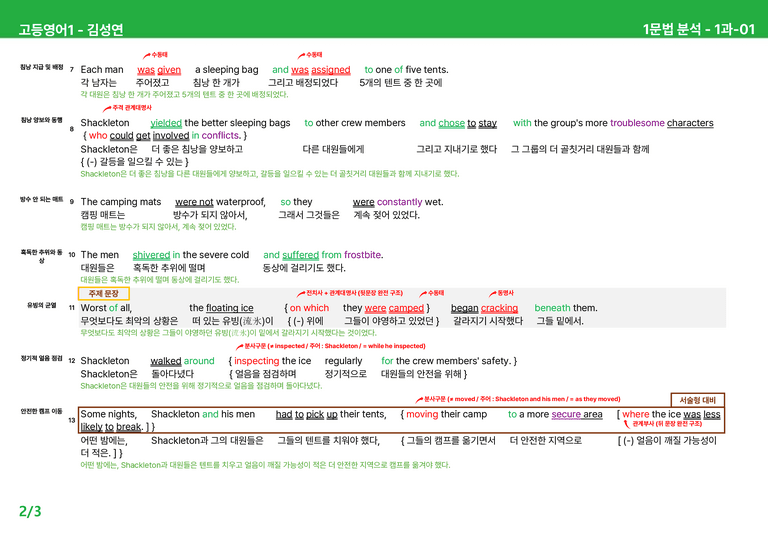The height and width of the screenshot is (543, 768).
Task: Click the Korean phrase "그들 밑에서."
Action: 560,321
